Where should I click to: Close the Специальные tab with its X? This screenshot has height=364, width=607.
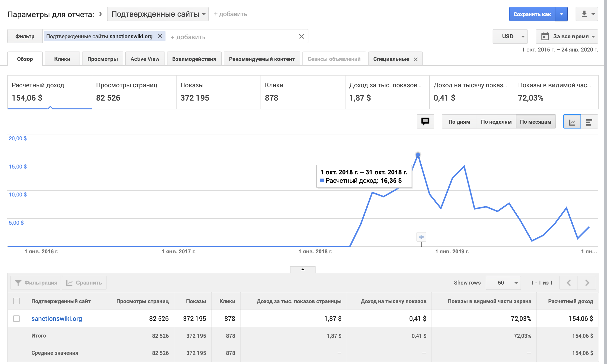pos(415,59)
